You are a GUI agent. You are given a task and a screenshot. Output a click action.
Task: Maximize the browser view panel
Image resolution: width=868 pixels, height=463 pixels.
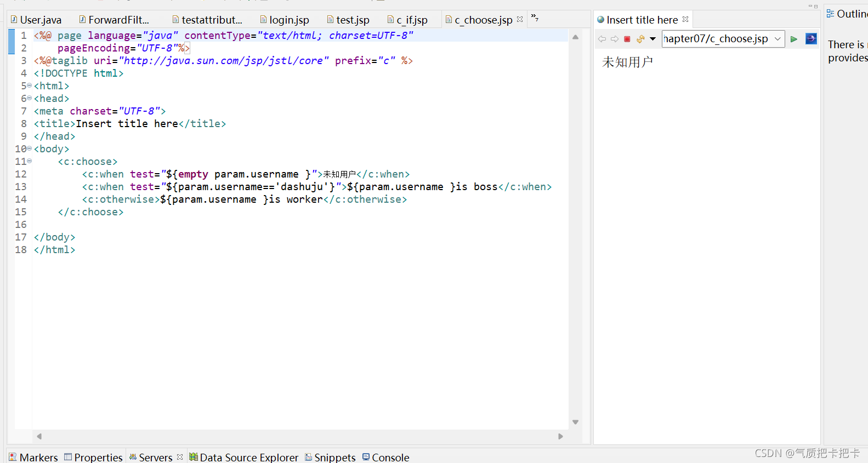point(816,6)
